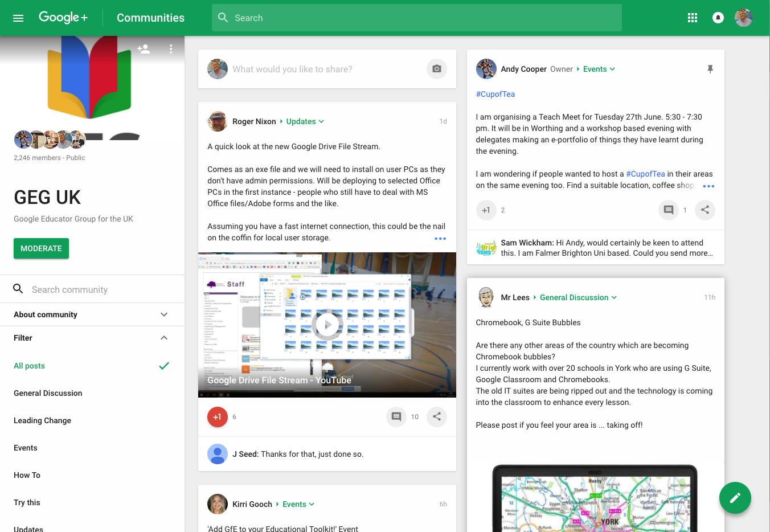Click the green compose pencil button

(x=735, y=498)
